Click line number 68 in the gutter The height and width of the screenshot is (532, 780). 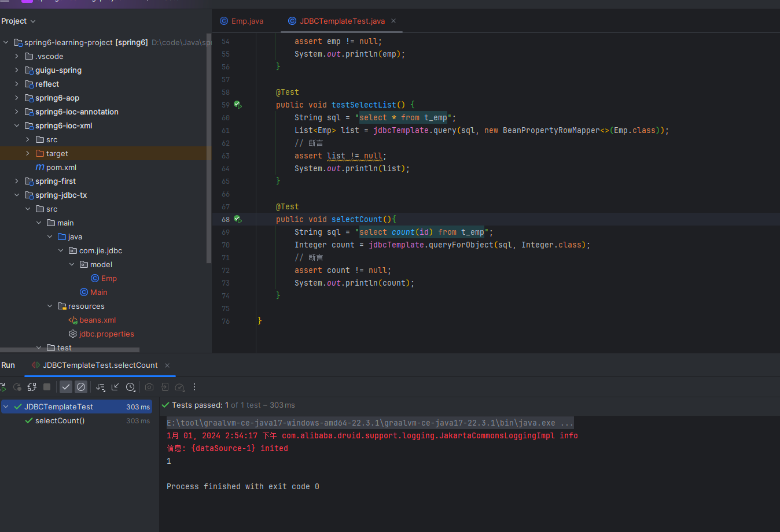coord(226,219)
